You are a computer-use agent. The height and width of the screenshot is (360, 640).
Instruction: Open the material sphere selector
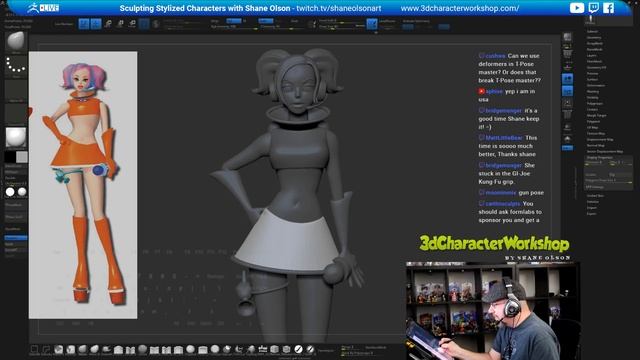16,138
